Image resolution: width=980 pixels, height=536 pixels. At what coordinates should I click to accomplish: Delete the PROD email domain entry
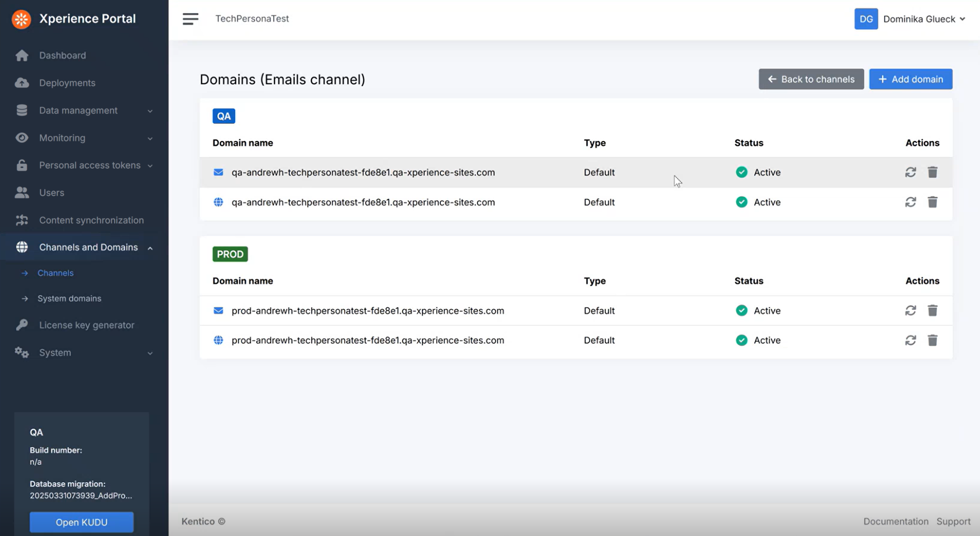click(932, 310)
